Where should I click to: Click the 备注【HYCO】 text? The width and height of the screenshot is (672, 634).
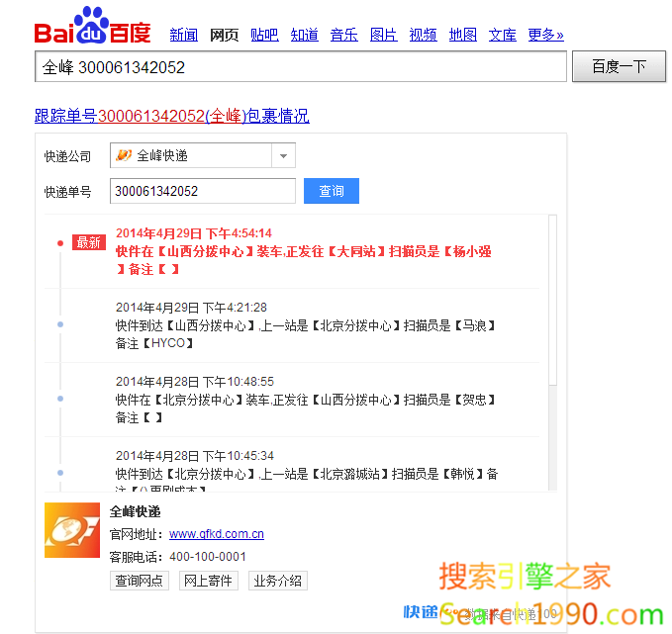click(x=154, y=343)
